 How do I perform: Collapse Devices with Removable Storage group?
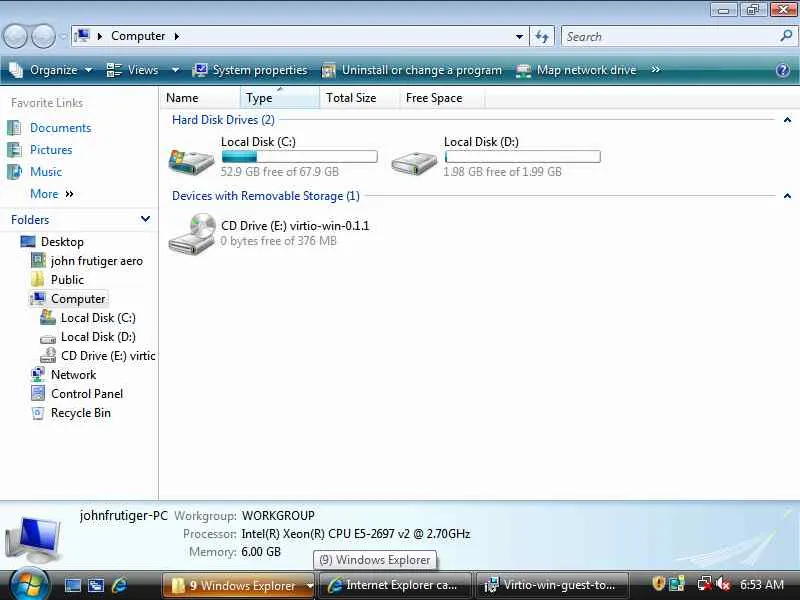tap(787, 196)
